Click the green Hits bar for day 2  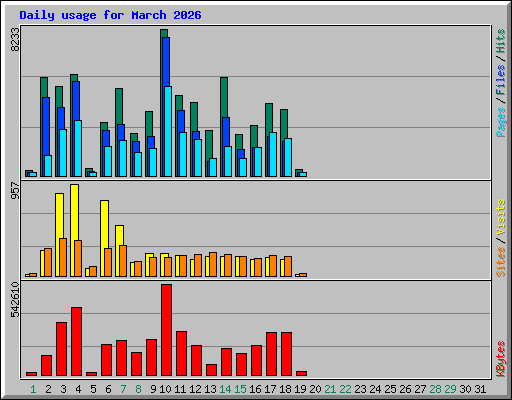coord(44,87)
